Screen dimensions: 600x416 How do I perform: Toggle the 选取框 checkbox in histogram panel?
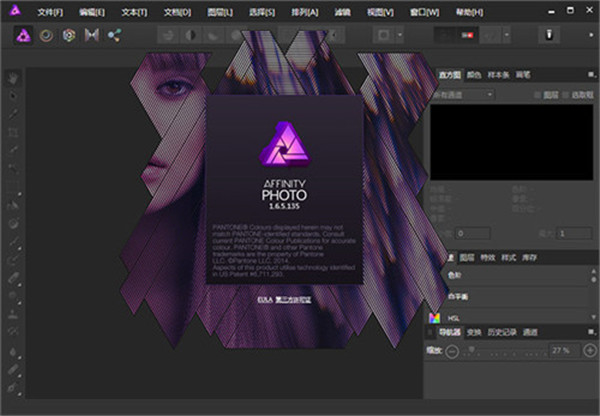[566, 95]
